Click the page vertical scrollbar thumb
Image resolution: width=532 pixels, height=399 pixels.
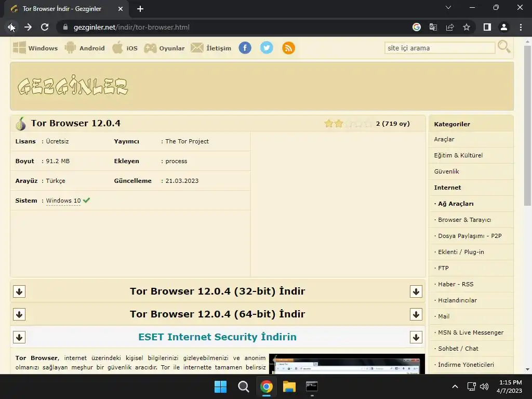point(527,126)
